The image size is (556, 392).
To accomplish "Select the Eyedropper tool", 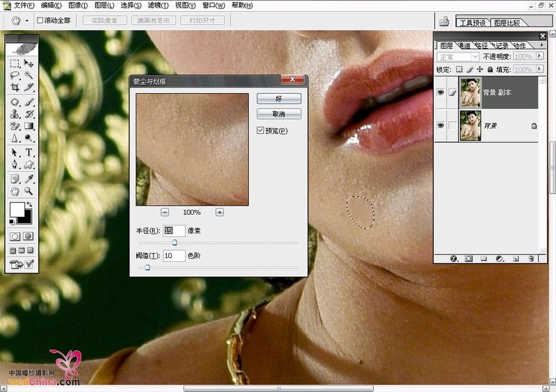I will coord(28,179).
